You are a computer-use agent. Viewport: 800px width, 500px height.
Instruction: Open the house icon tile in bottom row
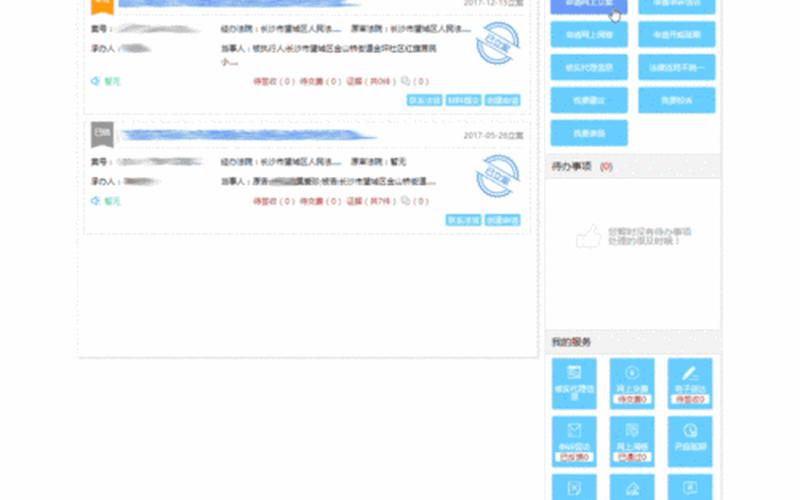[x=632, y=487]
